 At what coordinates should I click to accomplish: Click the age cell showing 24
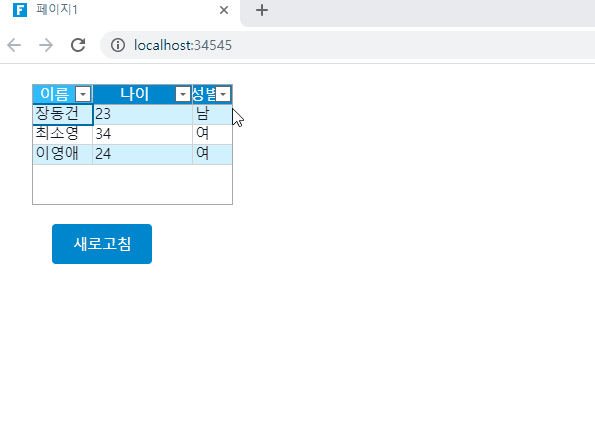[142, 154]
